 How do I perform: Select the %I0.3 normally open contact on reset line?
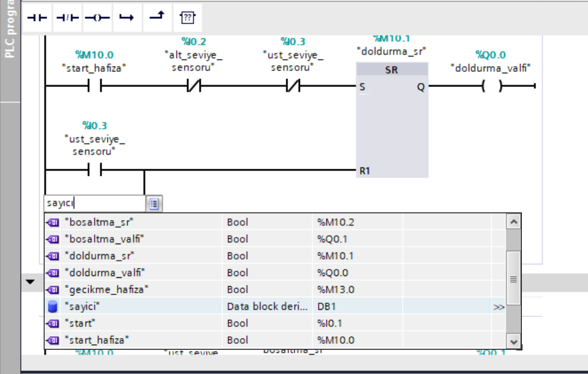(94, 170)
